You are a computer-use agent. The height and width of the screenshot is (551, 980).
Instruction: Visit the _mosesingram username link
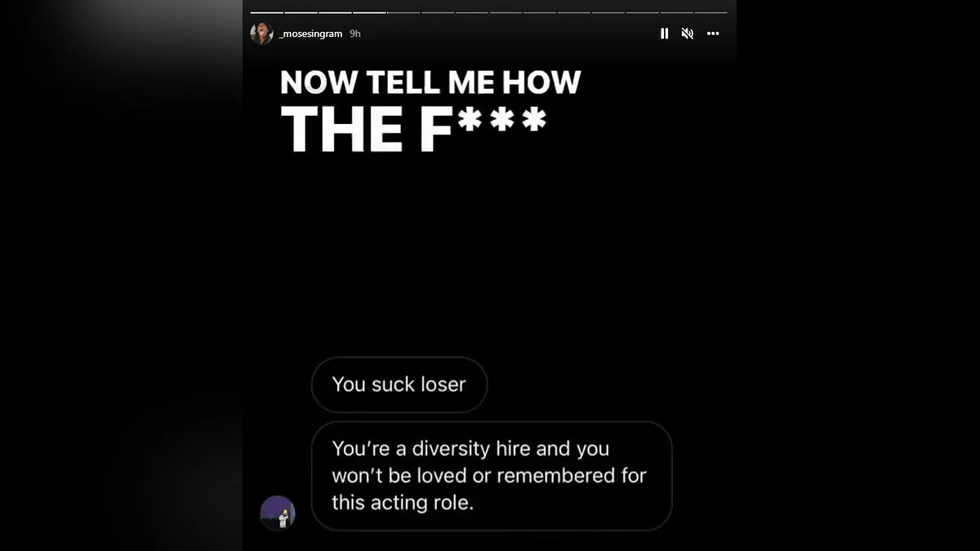[310, 33]
